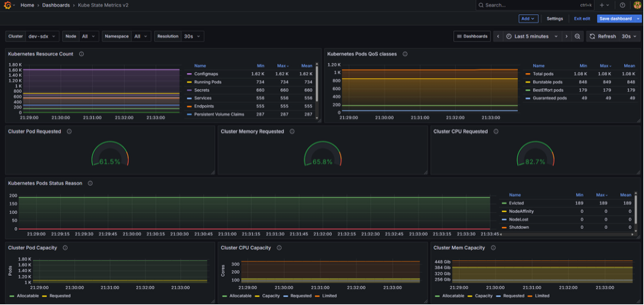
Task: Go to Dashboards in the breadcrumb
Action: point(55,5)
